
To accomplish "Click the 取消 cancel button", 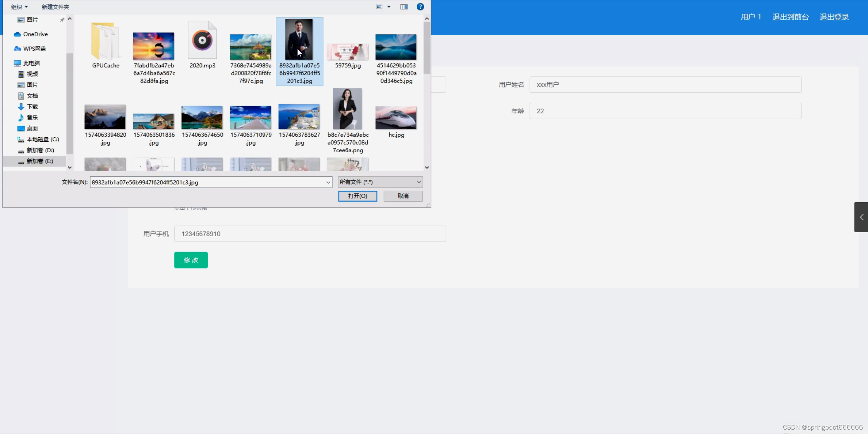I will tap(403, 196).
